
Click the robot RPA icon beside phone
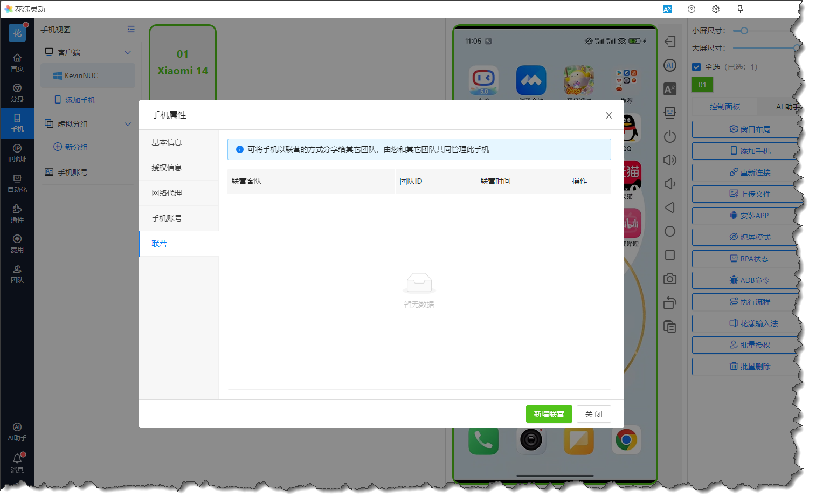(670, 113)
